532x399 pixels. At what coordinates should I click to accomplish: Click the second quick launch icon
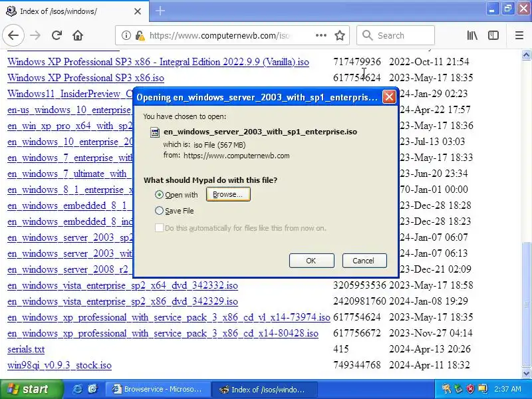coord(92,389)
